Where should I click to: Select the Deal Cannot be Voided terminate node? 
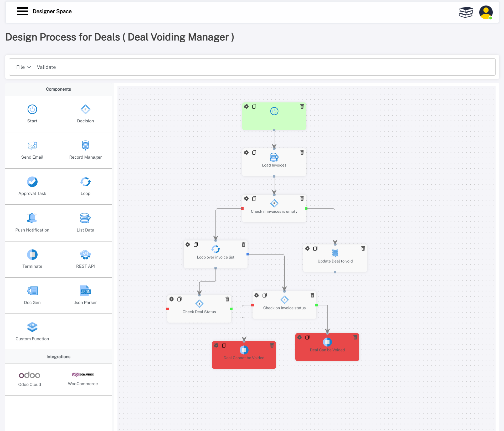pyautogui.click(x=244, y=358)
